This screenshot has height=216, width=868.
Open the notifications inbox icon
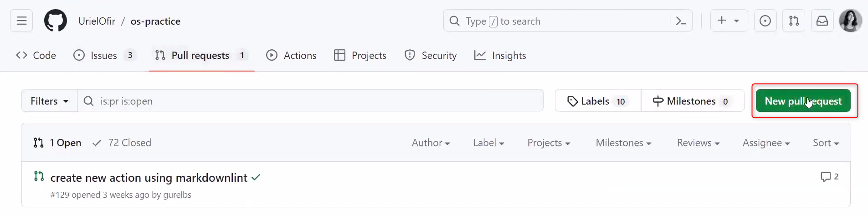(822, 21)
